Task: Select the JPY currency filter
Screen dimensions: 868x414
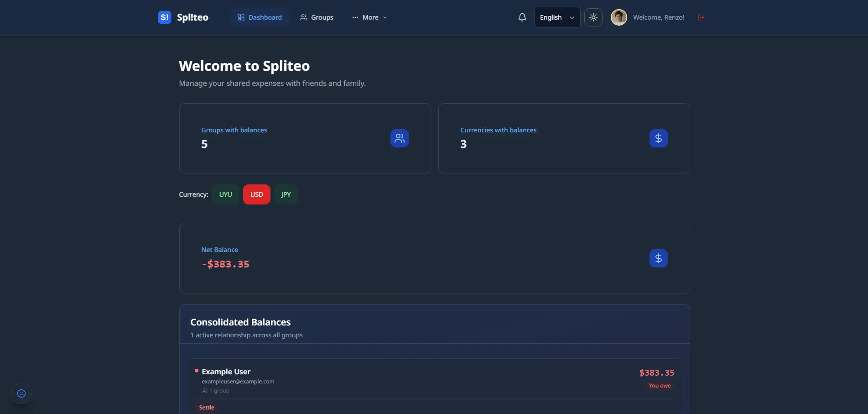Action: (286, 194)
